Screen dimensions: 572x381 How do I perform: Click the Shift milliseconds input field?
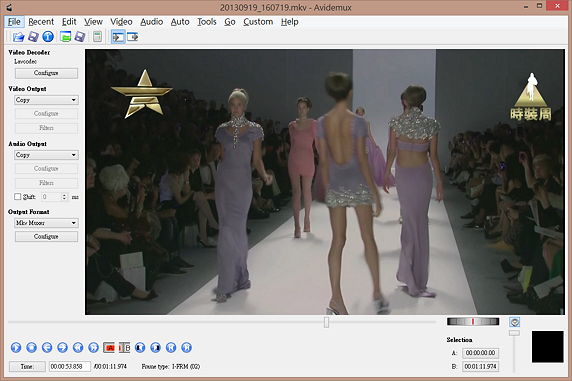[51, 197]
